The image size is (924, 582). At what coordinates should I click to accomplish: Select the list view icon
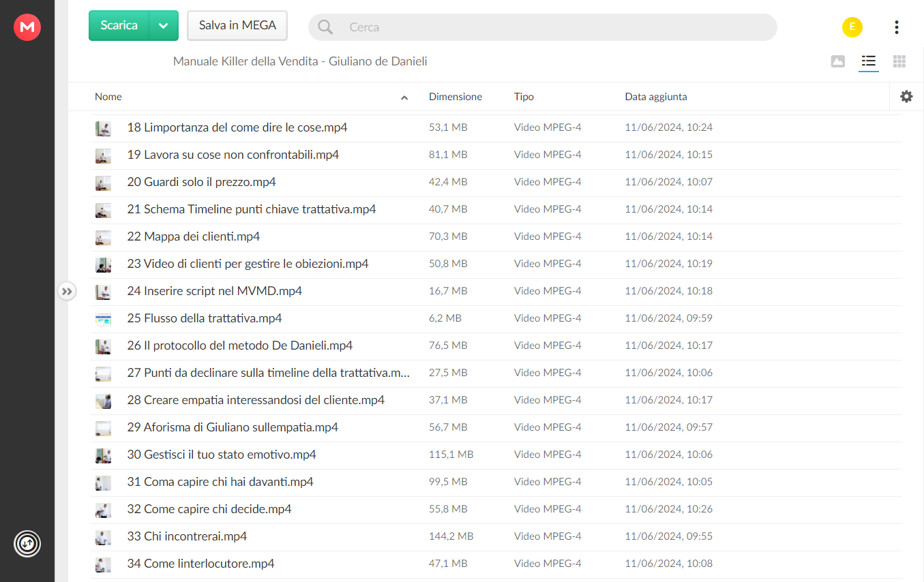pyautogui.click(x=869, y=61)
